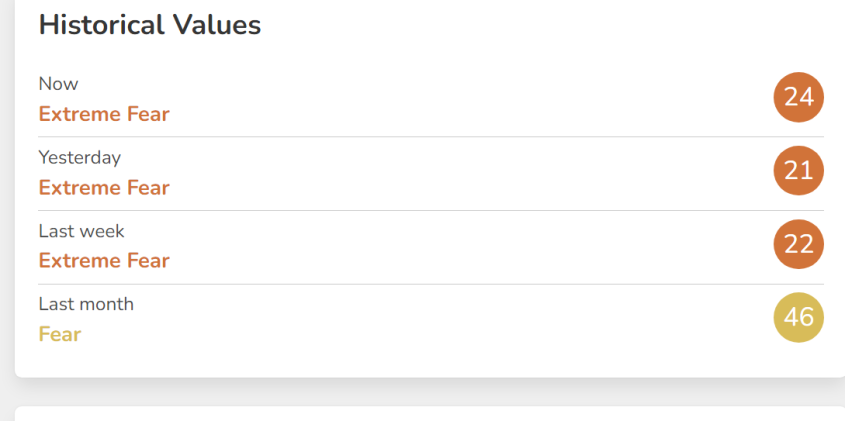The height and width of the screenshot is (421, 845).
Task: Select the Historical Values heading
Action: pyautogui.click(x=150, y=25)
